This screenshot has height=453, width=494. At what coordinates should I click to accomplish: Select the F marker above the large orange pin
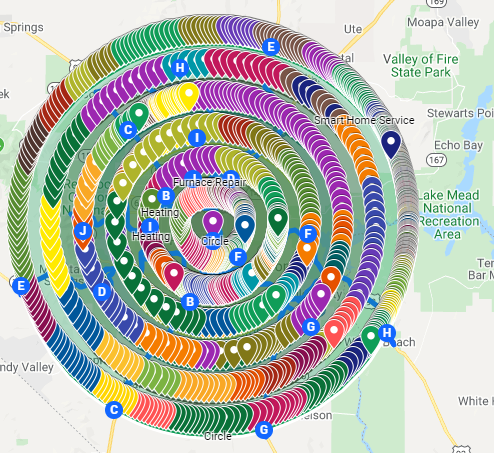(308, 234)
